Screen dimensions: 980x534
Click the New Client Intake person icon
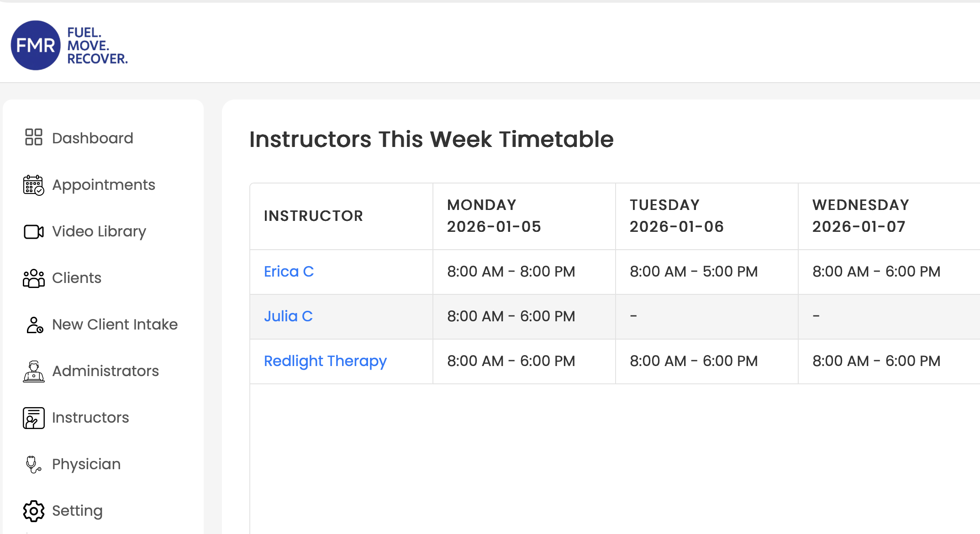34,325
